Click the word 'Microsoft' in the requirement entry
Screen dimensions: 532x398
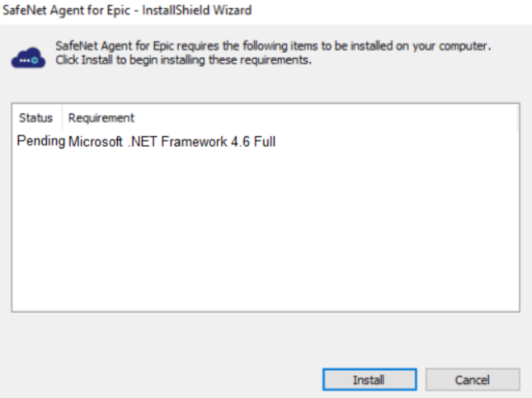96,141
